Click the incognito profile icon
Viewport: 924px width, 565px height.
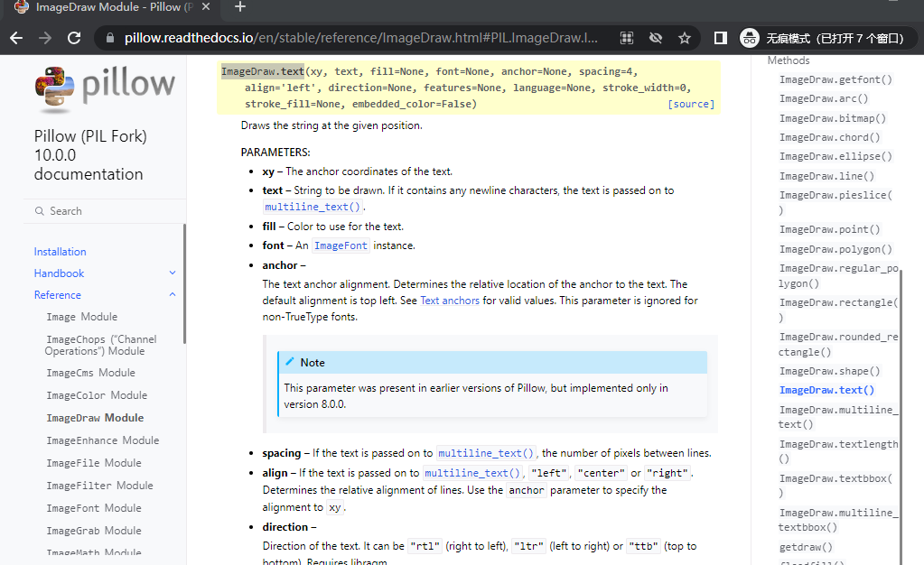[750, 38]
